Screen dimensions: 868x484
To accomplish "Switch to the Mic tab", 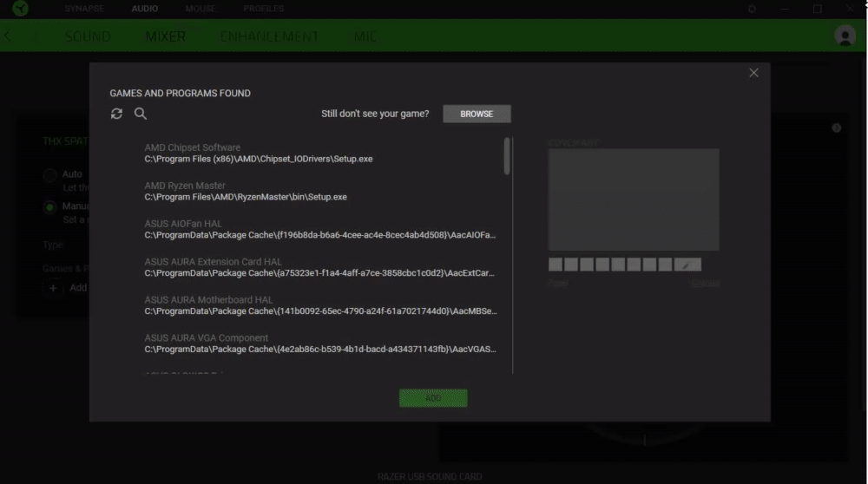I will tap(365, 36).
